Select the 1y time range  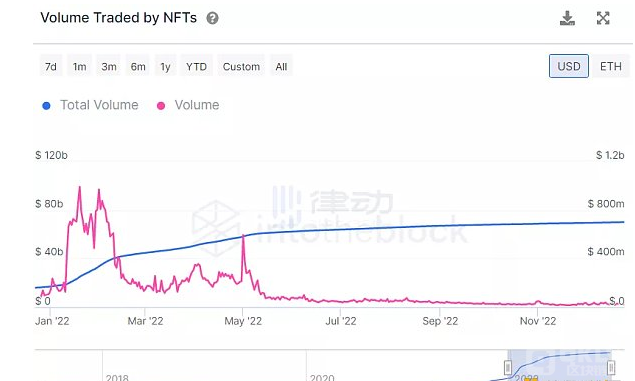(165, 66)
